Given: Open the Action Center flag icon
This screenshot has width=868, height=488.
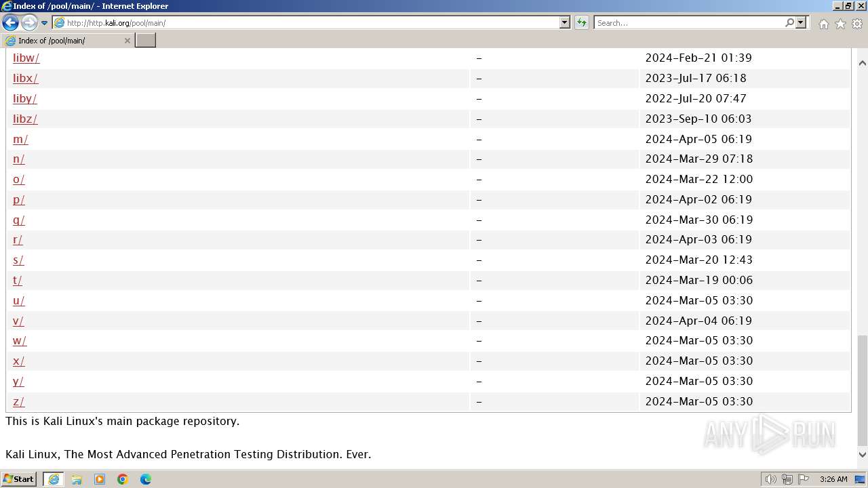Looking at the screenshot, I should (x=804, y=479).
